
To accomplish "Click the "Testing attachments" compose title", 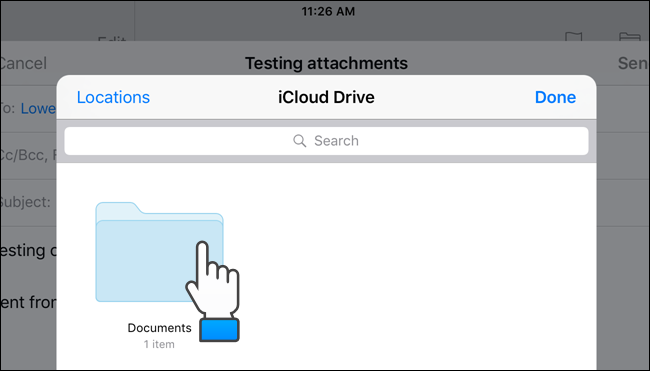I will [x=326, y=63].
